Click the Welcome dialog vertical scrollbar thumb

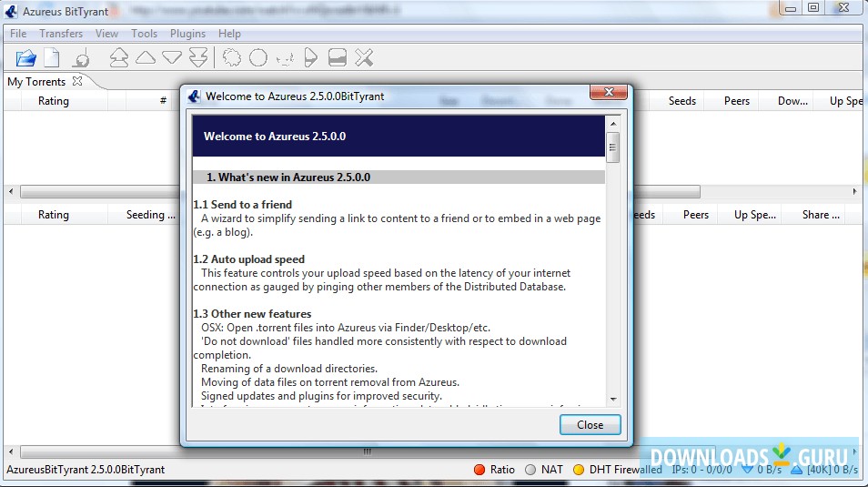613,147
